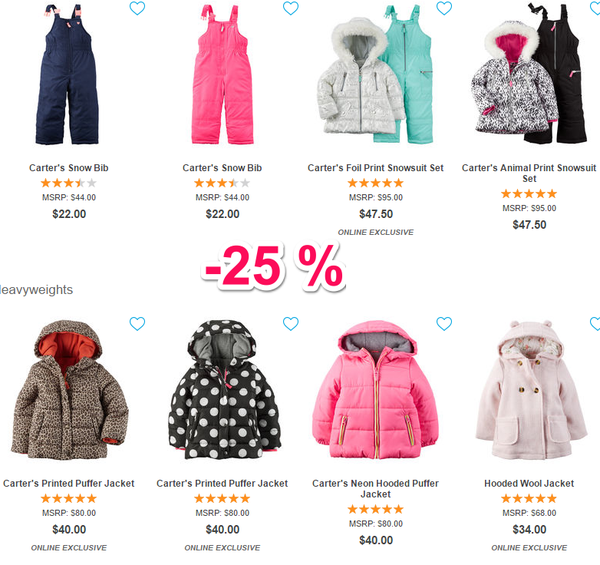Click star rating of navy Snow Bib
600x565 pixels.
pyautogui.click(x=69, y=183)
